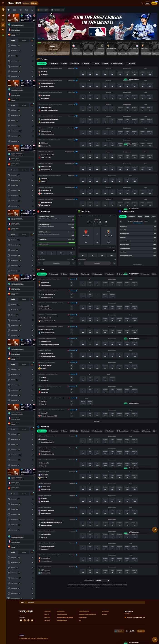This screenshot has height=644, width=159.
Task: Show previous banner slide arrow
Action: pyautogui.click(x=39, y=25)
